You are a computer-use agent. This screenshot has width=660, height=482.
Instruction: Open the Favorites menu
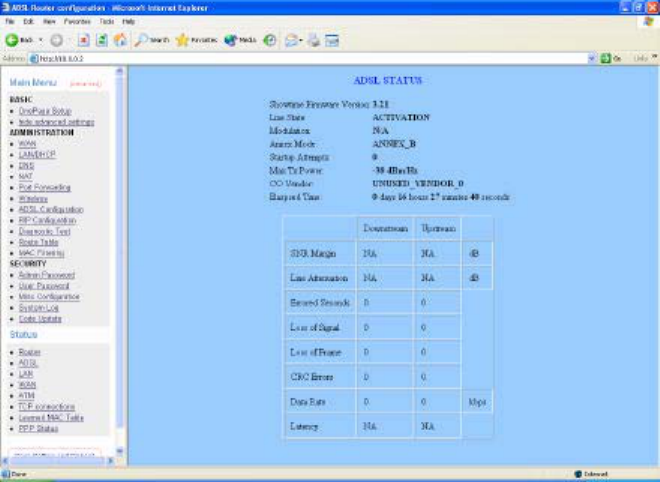click(x=77, y=21)
